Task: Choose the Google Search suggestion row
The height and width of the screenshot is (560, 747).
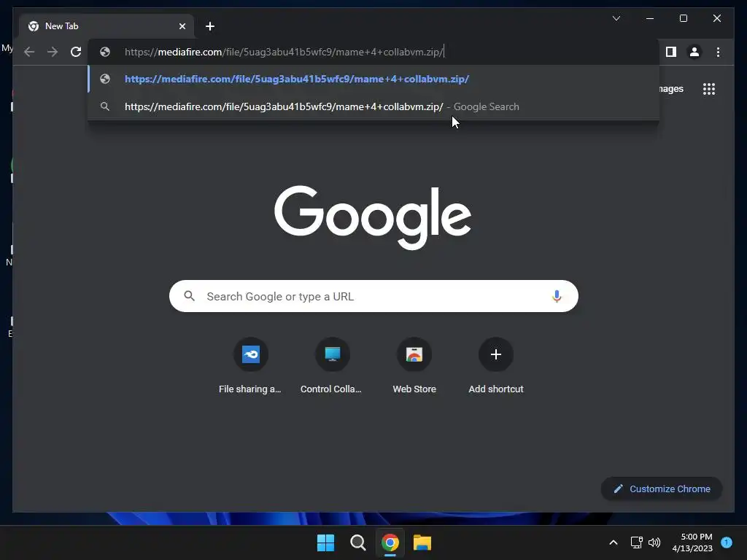Action: 373,106
